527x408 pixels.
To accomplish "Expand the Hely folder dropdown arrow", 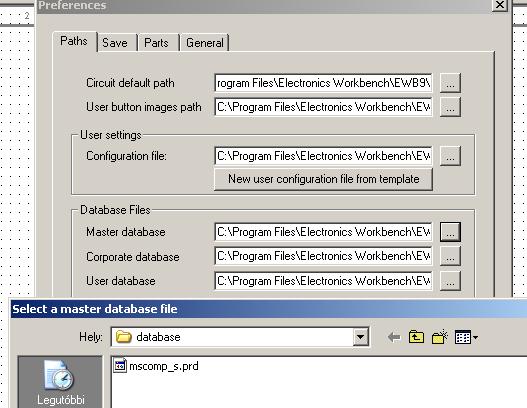I will tap(360, 337).
